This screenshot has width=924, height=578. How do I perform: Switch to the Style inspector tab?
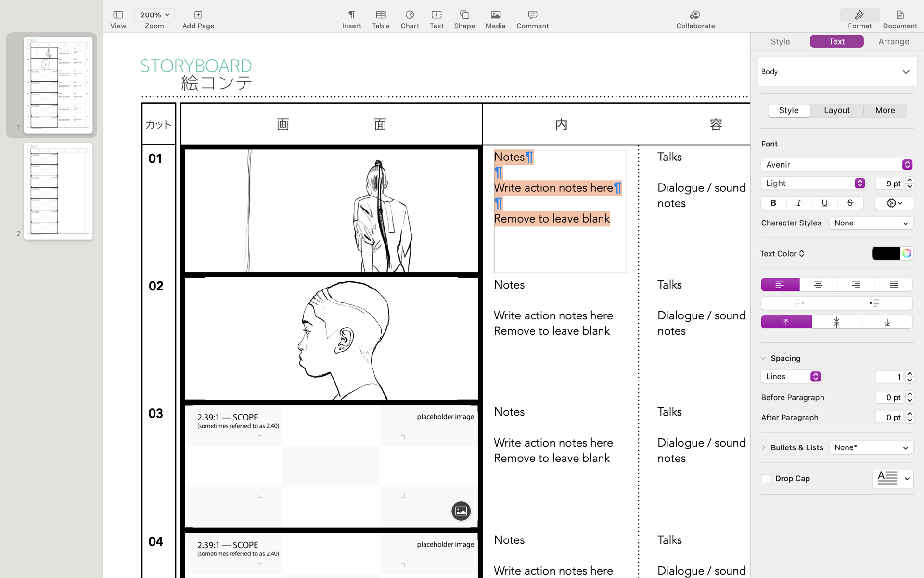click(x=780, y=41)
